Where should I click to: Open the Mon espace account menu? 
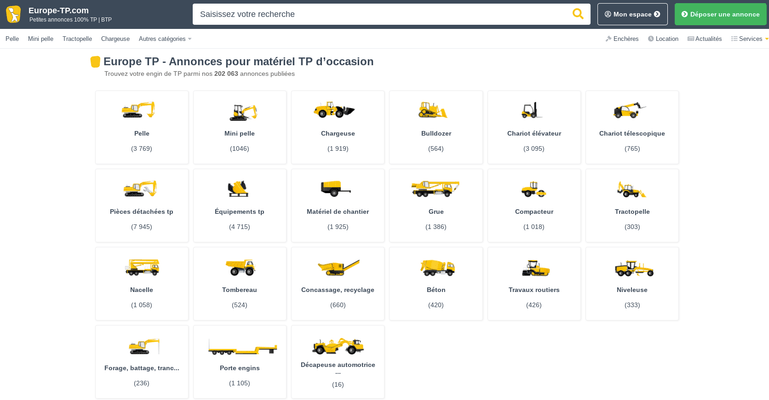[632, 14]
